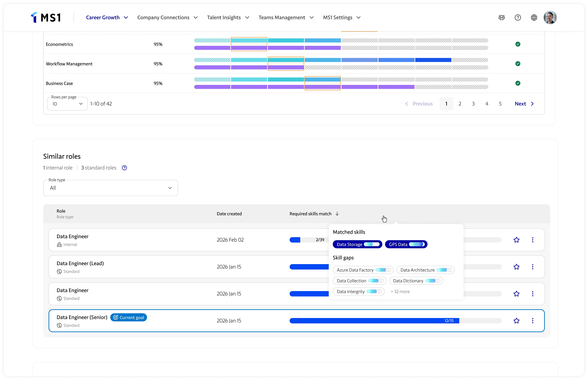Open more options for Data Engineer (Lead)
The width and height of the screenshot is (588, 380).
pos(533,267)
